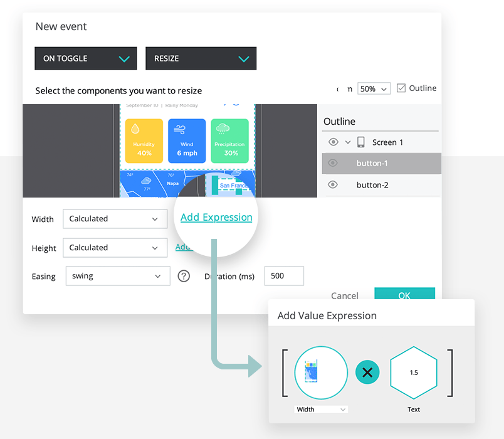Open the 50% zoom dropdown
Viewport: 504px width, 439px height.
pos(374,88)
